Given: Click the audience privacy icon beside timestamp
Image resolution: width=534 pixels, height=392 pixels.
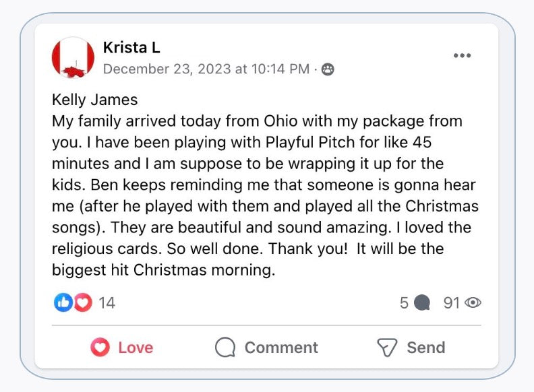Looking at the screenshot, I should (328, 69).
